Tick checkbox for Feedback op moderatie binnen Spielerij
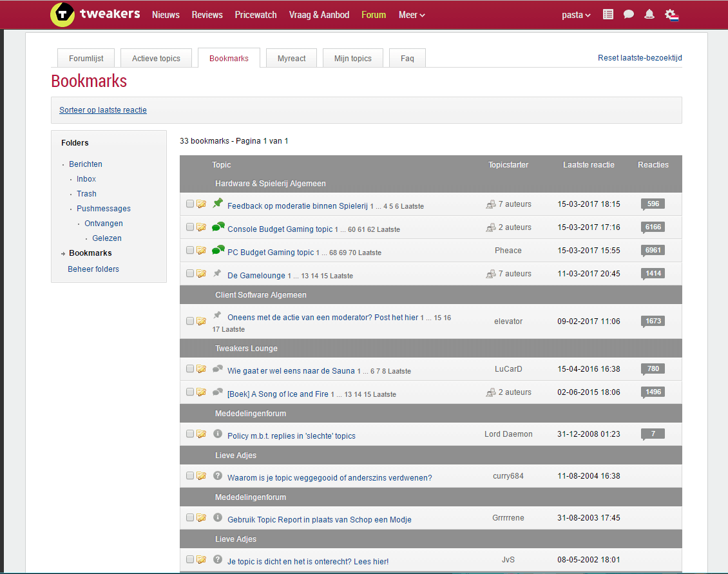This screenshot has height=574, width=728. click(190, 204)
